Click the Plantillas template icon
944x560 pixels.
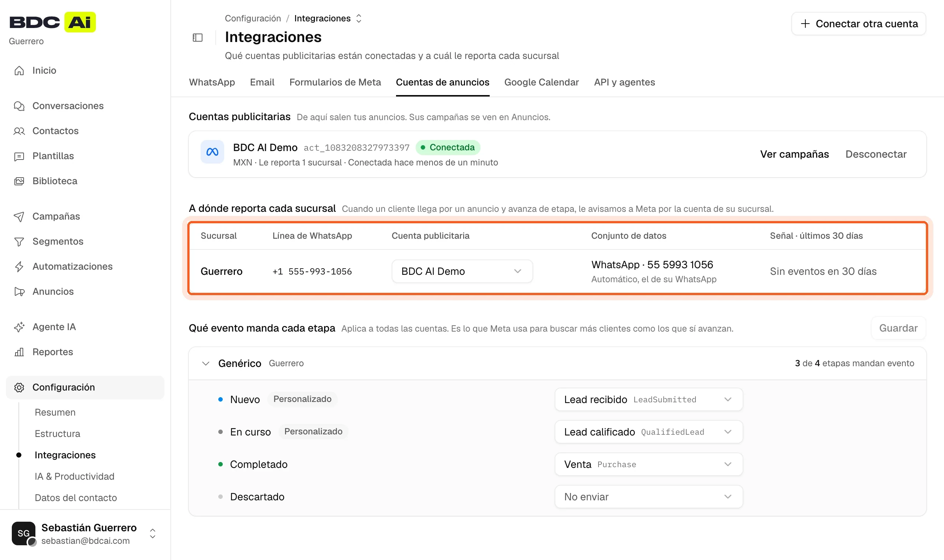point(19,156)
